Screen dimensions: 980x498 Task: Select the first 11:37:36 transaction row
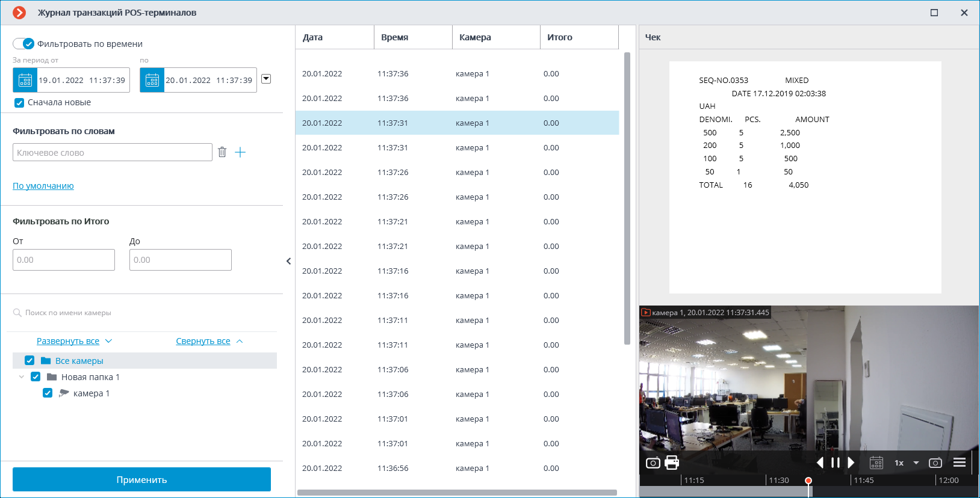pyautogui.click(x=457, y=73)
